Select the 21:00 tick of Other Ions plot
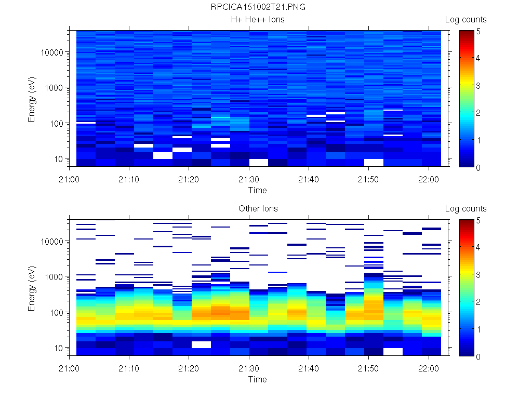This screenshot has width=532, height=399. pos(69,368)
